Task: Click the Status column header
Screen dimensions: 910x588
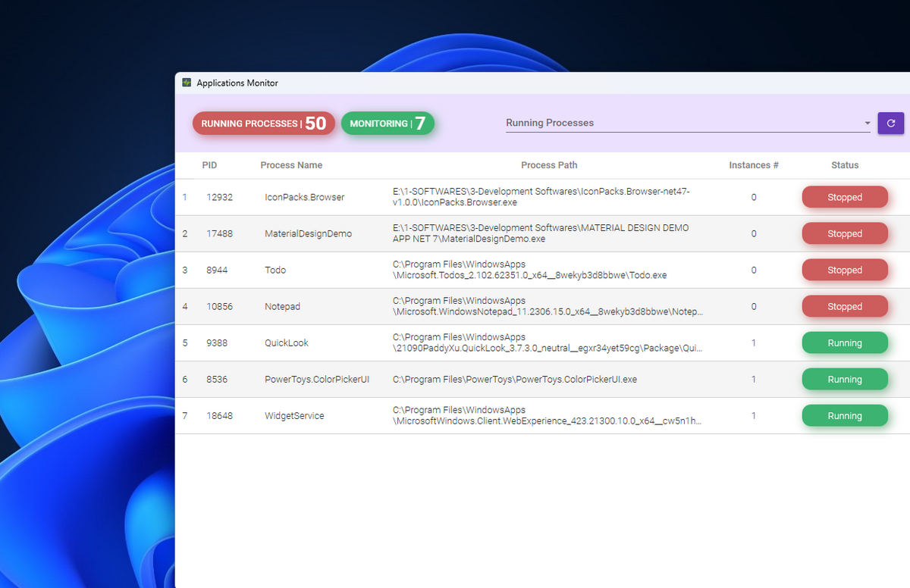Action: (x=844, y=165)
